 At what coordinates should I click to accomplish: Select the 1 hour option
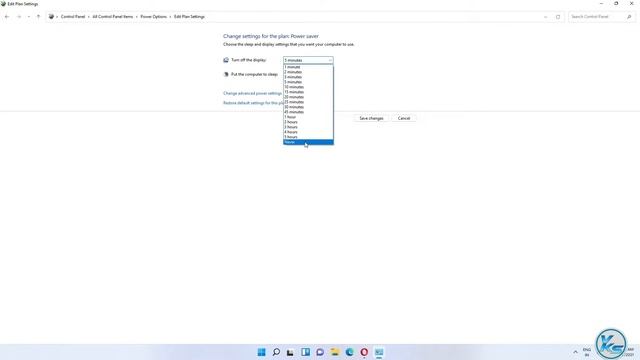[308, 117]
